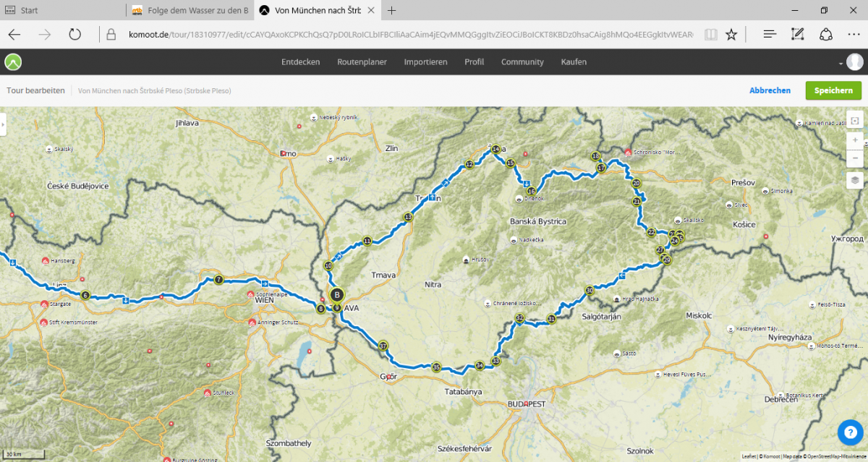The image size is (868, 462).
Task: Open the browser more options menu
Action: tap(853, 34)
